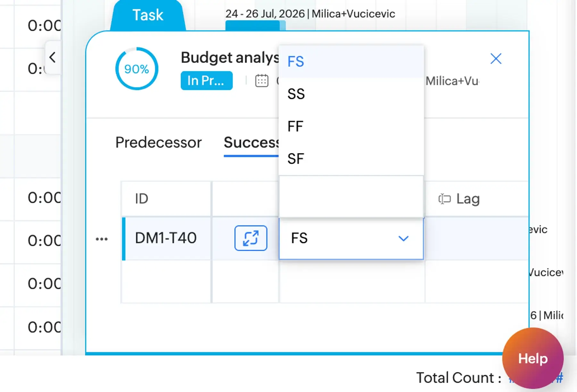Click the 90% progress circle
Viewport: 577px width, 392px height.
click(137, 69)
